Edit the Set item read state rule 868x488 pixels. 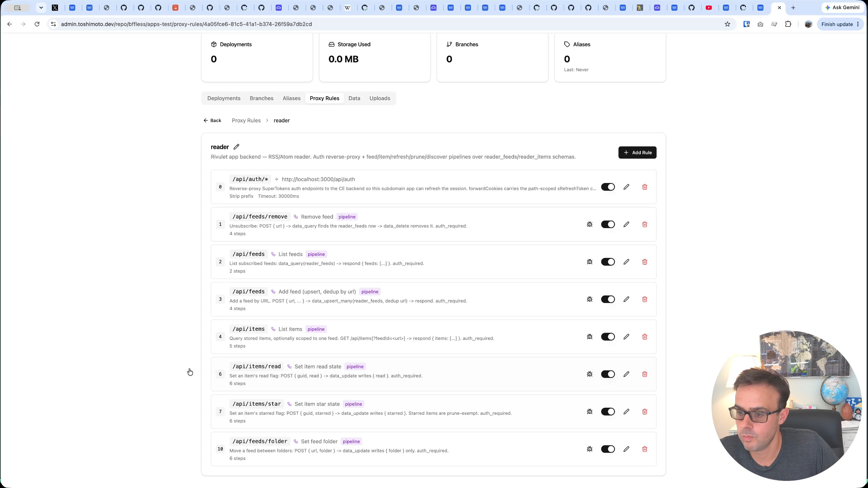[626, 374]
